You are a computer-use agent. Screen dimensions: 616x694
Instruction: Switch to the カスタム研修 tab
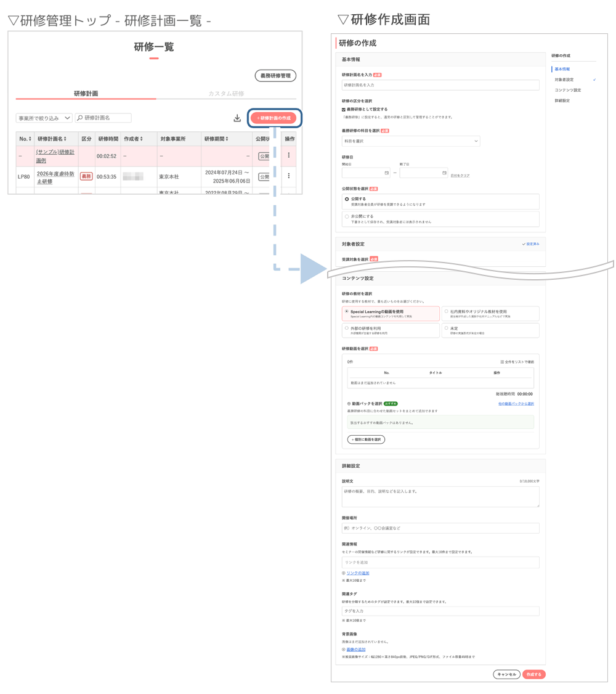coord(226,94)
